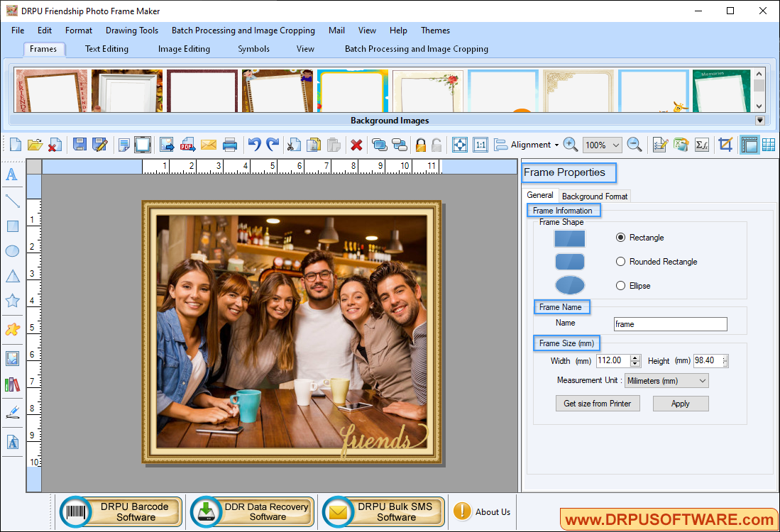
Task: Select the Text tool in left toolbar
Action: (11, 174)
